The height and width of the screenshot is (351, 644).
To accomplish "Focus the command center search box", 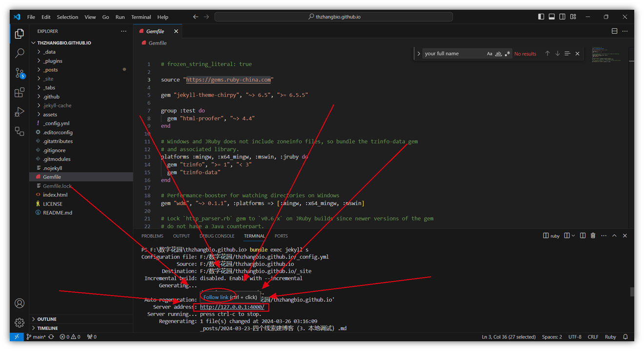I will click(334, 17).
